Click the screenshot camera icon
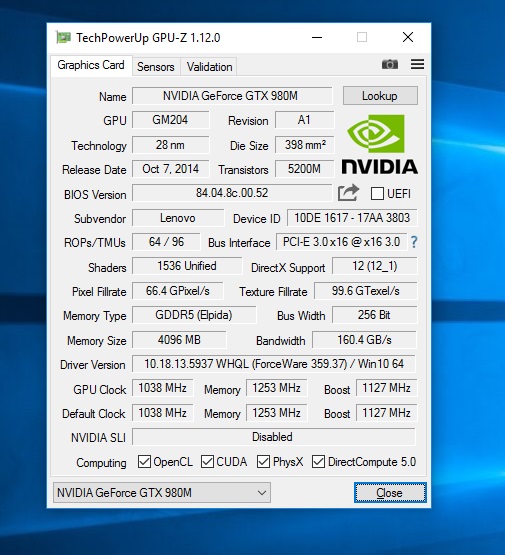 [390, 64]
